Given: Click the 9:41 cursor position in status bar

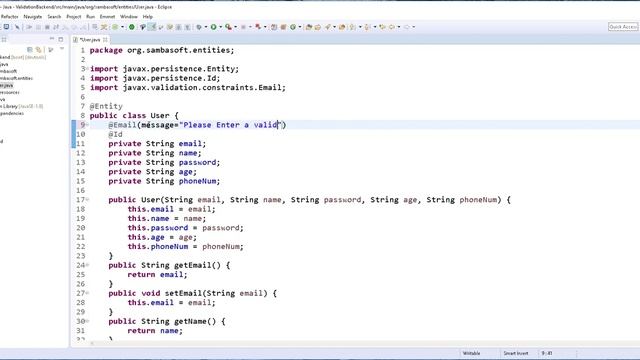Looking at the screenshot, I should 547,353.
